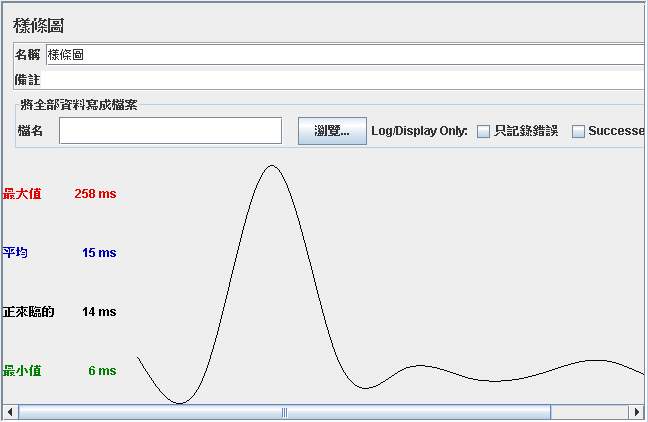Image resolution: width=648 pixels, height=422 pixels.
Task: Click the 258 ms maximum value
Action: 95,193
